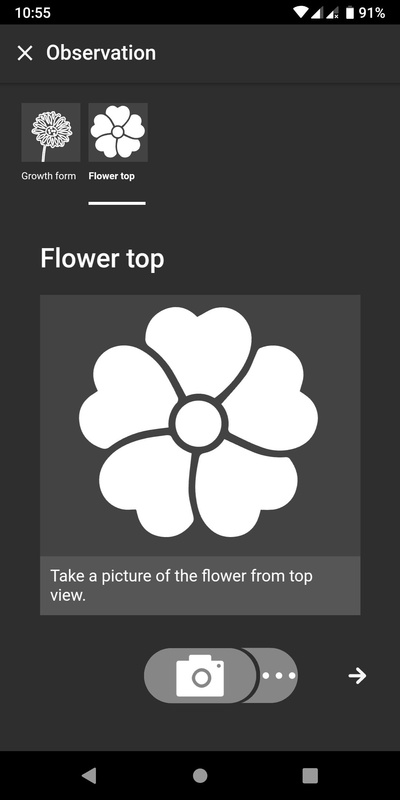Tap the battery 91% indicator

click(365, 12)
